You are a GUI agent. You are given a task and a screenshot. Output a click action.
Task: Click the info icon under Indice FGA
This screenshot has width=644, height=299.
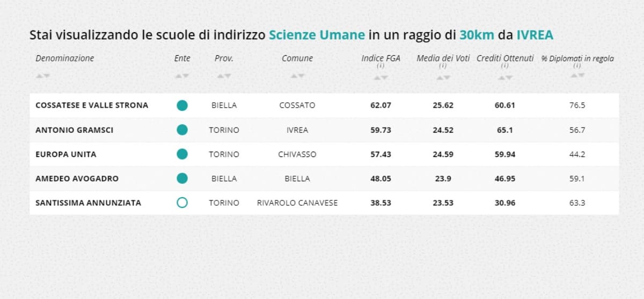[380, 66]
